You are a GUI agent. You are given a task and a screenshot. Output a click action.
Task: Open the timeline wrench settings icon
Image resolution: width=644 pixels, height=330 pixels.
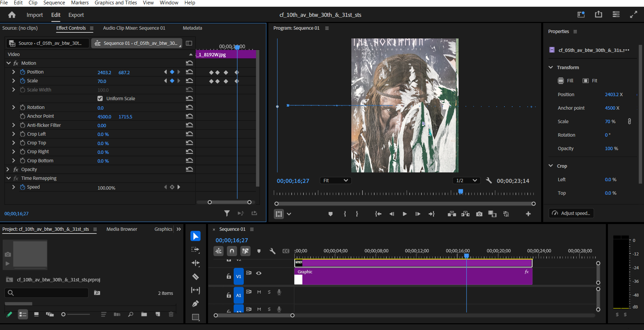(273, 251)
